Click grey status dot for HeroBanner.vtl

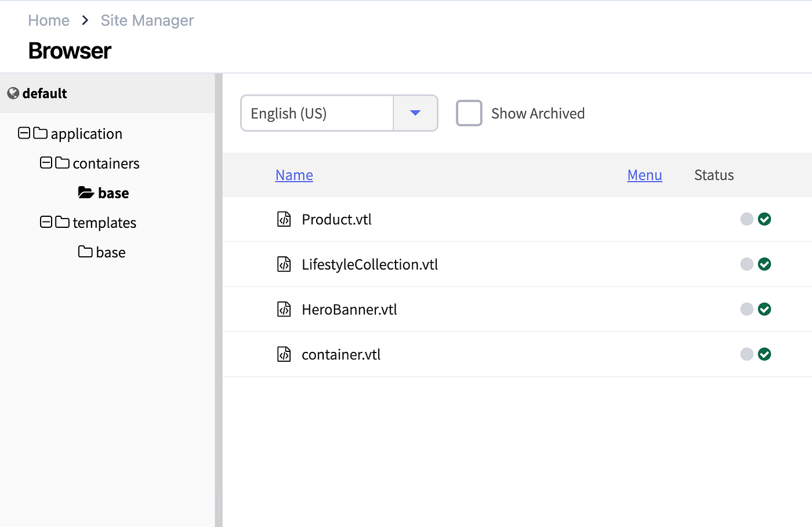(747, 309)
